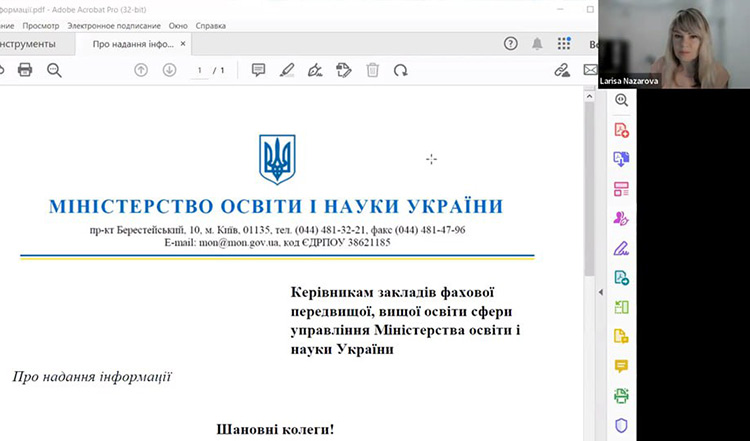This screenshot has height=441, width=750.
Task: Open the Protect shield tool in sidebar
Action: pos(621,425)
